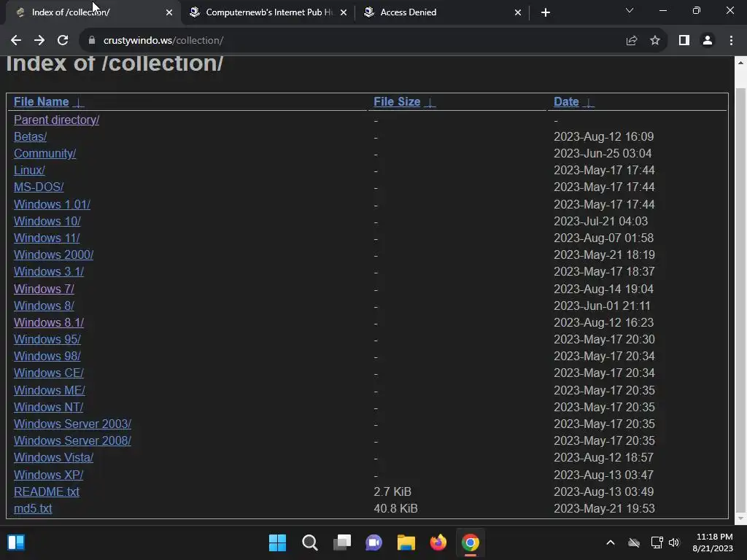The image size is (747, 560).
Task: Reload the collection page
Action: [x=63, y=41]
